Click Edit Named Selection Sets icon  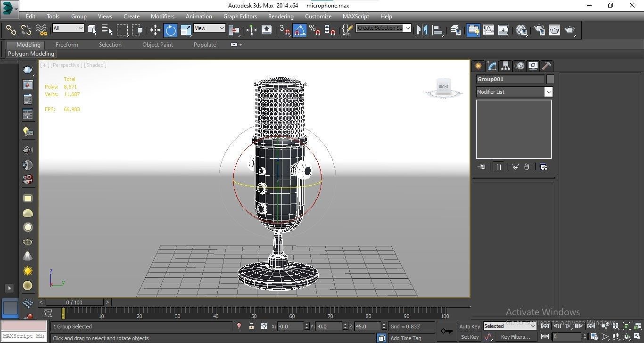(347, 30)
